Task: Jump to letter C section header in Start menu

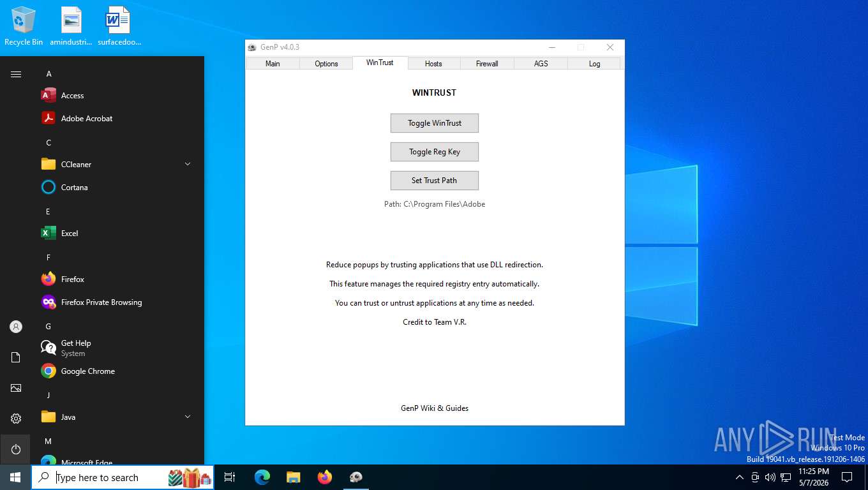Action: point(49,143)
